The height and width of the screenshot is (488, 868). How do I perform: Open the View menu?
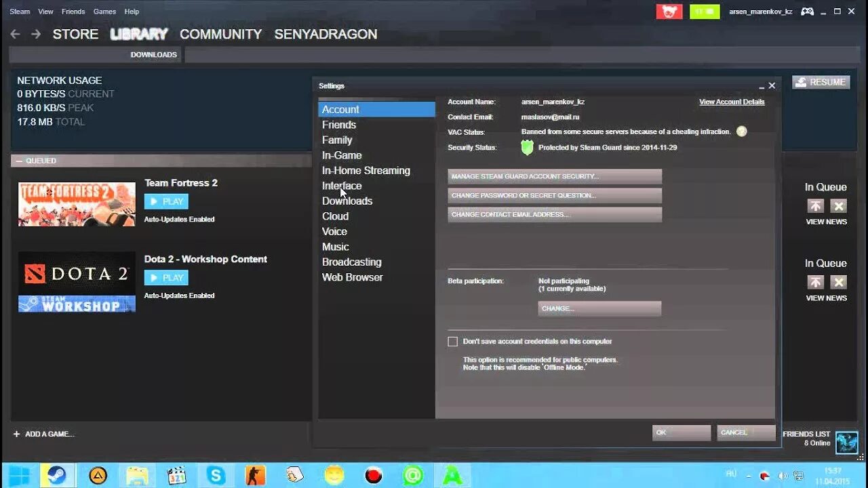click(45, 12)
